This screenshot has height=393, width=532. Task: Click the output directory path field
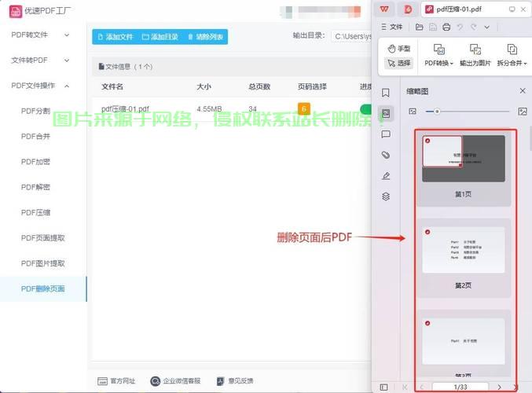[x=352, y=36]
